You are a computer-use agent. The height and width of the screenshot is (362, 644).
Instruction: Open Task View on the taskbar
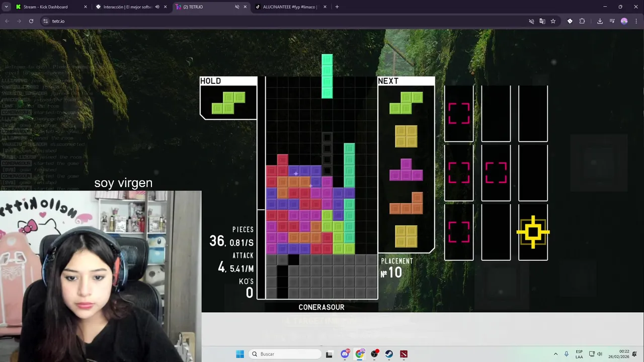click(329, 354)
